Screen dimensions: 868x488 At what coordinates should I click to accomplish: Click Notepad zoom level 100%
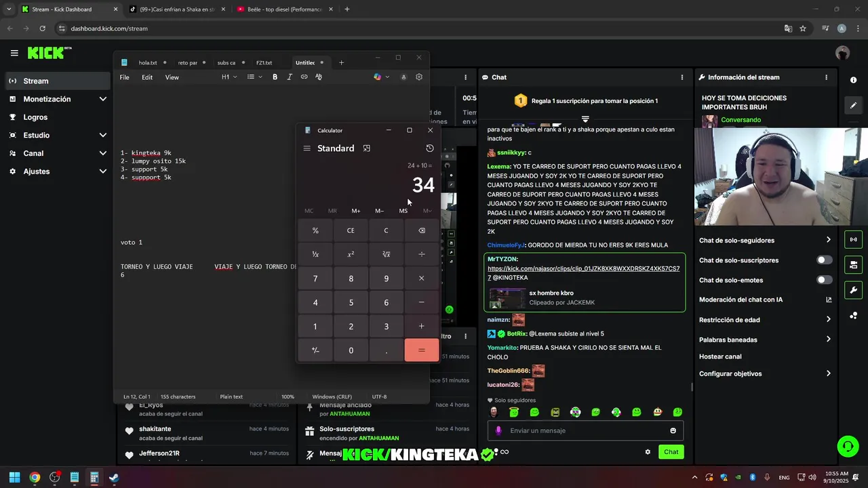(x=288, y=396)
